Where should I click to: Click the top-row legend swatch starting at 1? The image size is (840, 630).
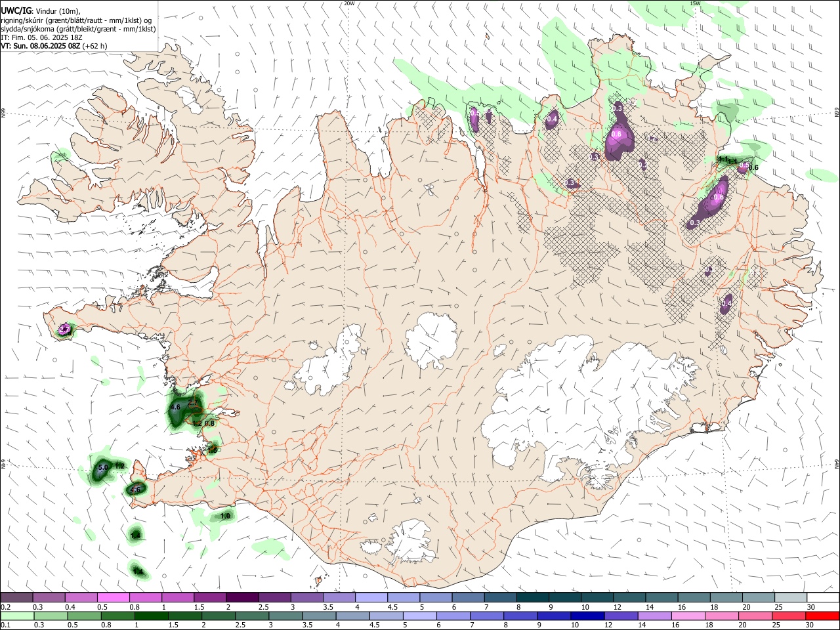coord(177,597)
